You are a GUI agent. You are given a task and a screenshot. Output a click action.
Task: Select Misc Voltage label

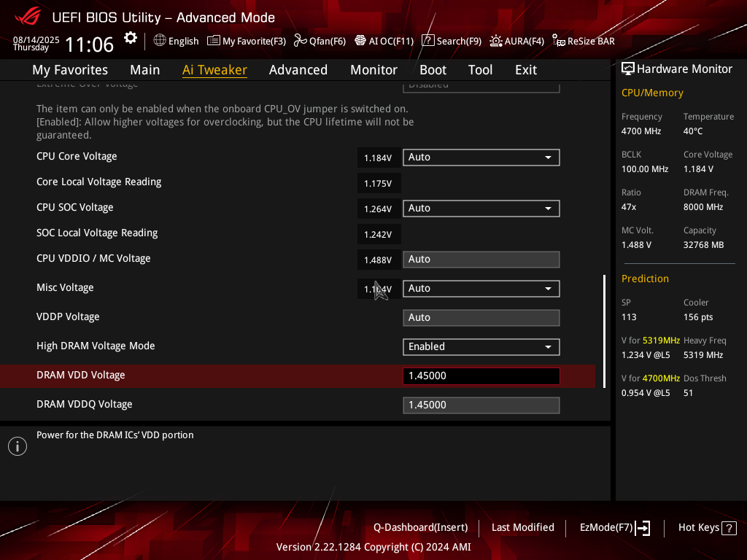click(x=65, y=287)
